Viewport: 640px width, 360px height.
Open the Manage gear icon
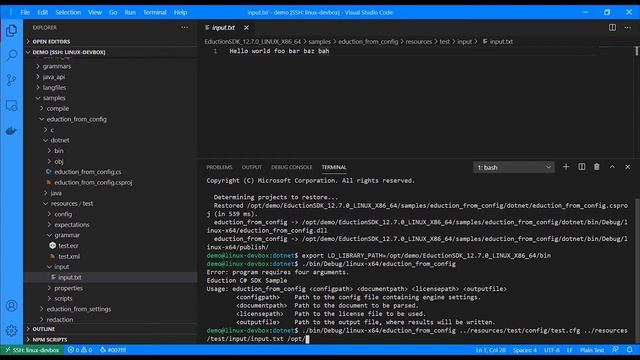click(11, 330)
